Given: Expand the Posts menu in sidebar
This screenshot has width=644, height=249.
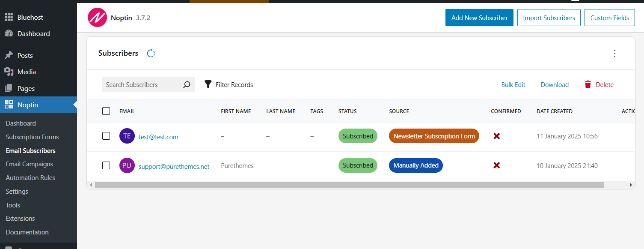Looking at the screenshot, I should point(25,55).
